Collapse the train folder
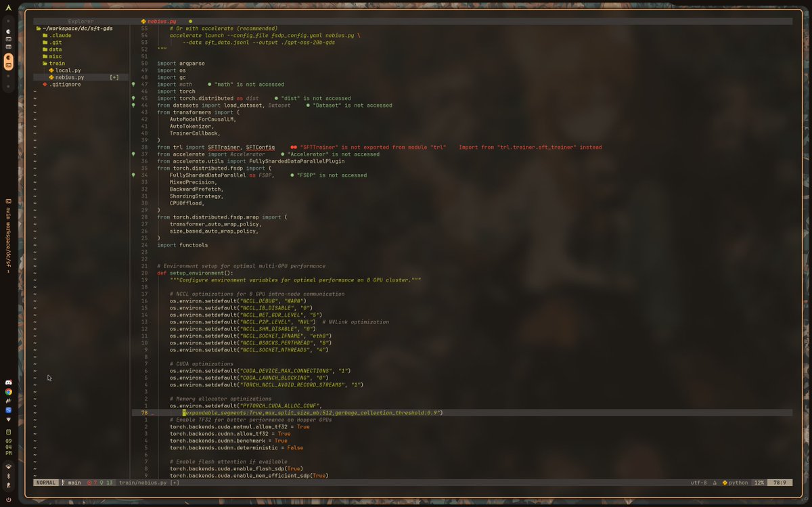This screenshot has height=507, width=812. [x=53, y=64]
